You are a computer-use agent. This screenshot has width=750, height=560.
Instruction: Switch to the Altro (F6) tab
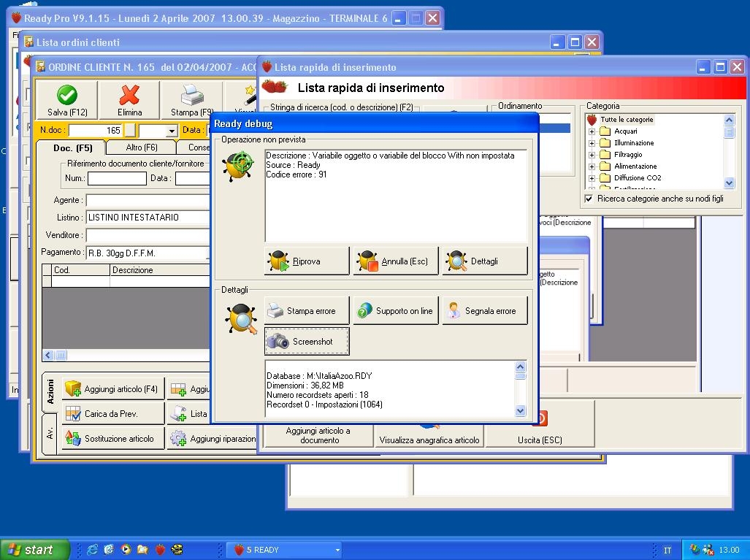pyautogui.click(x=142, y=147)
